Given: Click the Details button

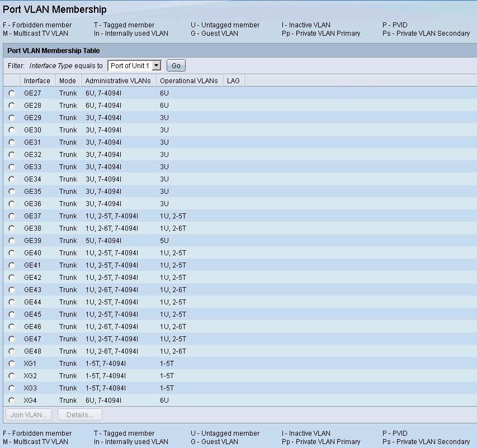Looking at the screenshot, I should (80, 415).
